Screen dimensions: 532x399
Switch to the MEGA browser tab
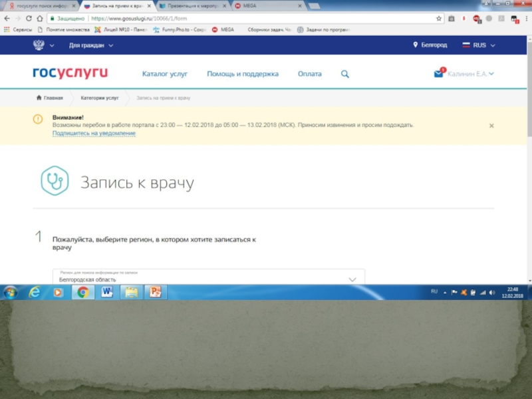pyautogui.click(x=266, y=5)
